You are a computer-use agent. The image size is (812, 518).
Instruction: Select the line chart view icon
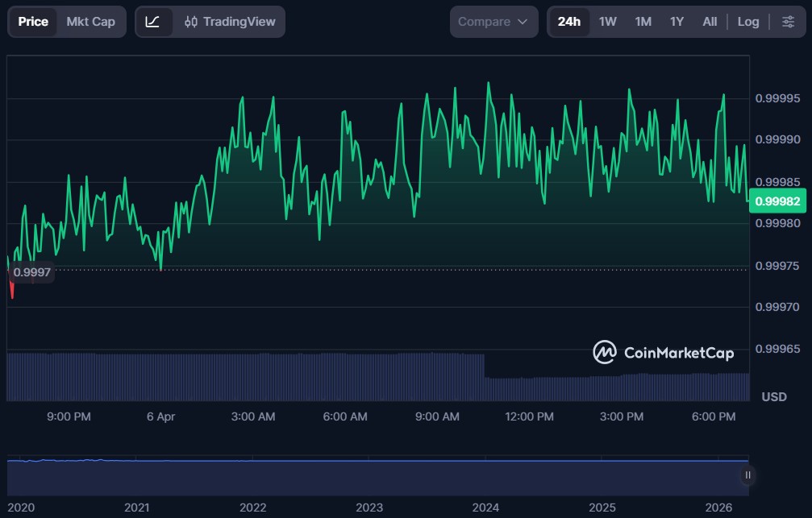point(153,22)
